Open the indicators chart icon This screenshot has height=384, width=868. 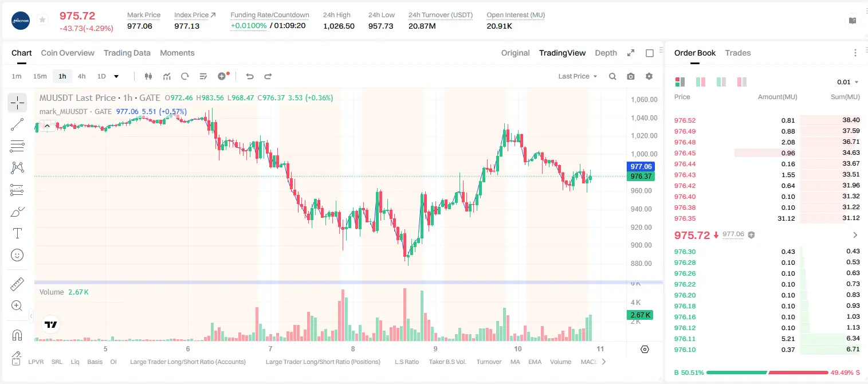click(167, 76)
